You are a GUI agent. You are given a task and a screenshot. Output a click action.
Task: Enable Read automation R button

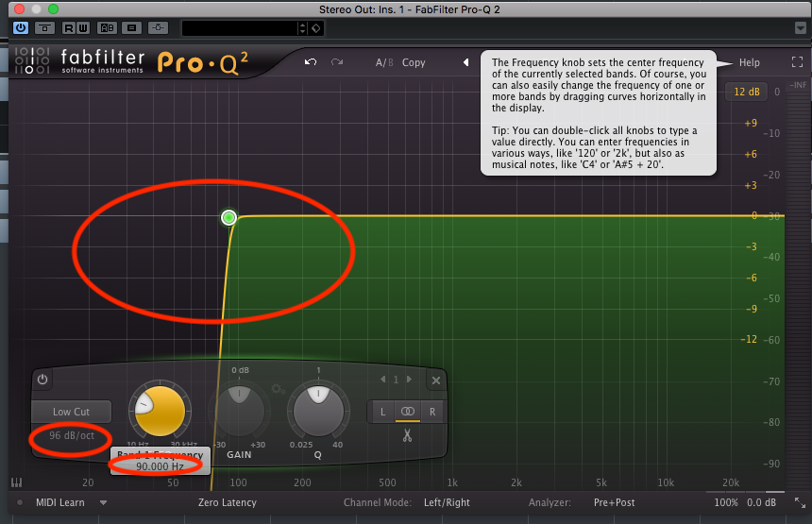point(68,28)
